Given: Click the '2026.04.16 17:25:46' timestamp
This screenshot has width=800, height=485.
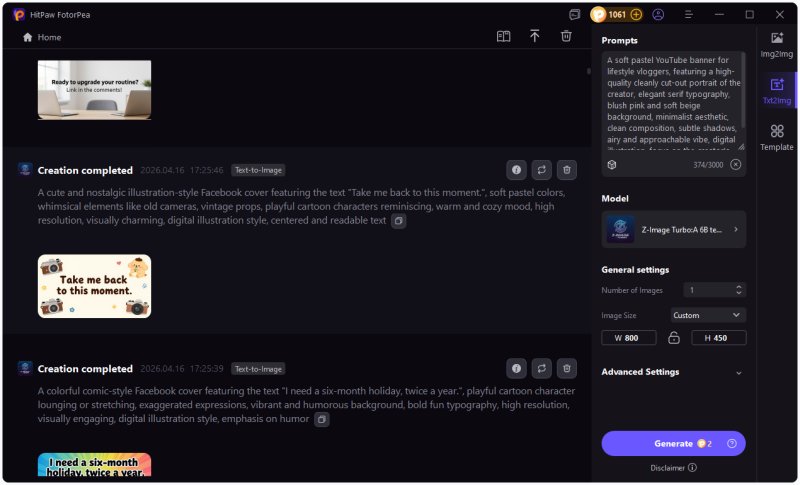Looking at the screenshot, I should (182, 170).
